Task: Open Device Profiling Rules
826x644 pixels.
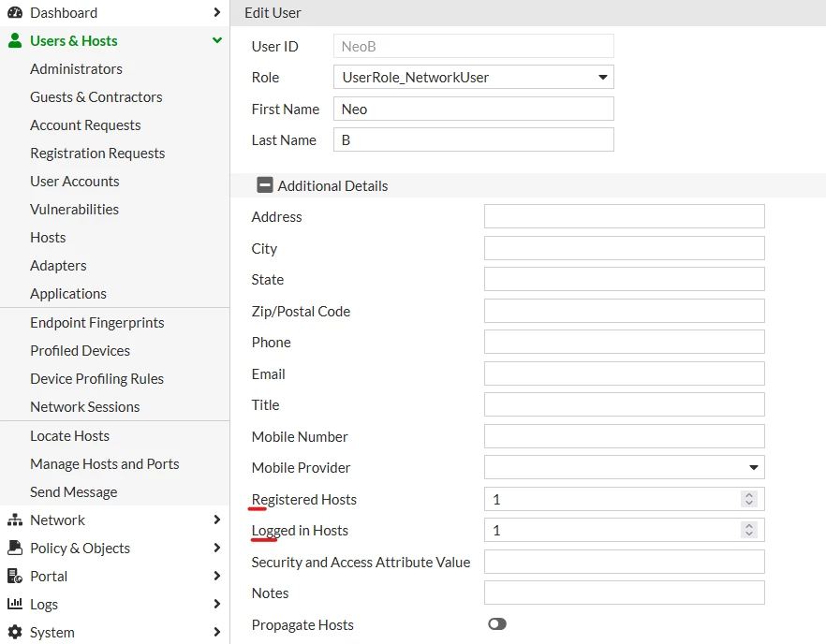Action: point(97,379)
